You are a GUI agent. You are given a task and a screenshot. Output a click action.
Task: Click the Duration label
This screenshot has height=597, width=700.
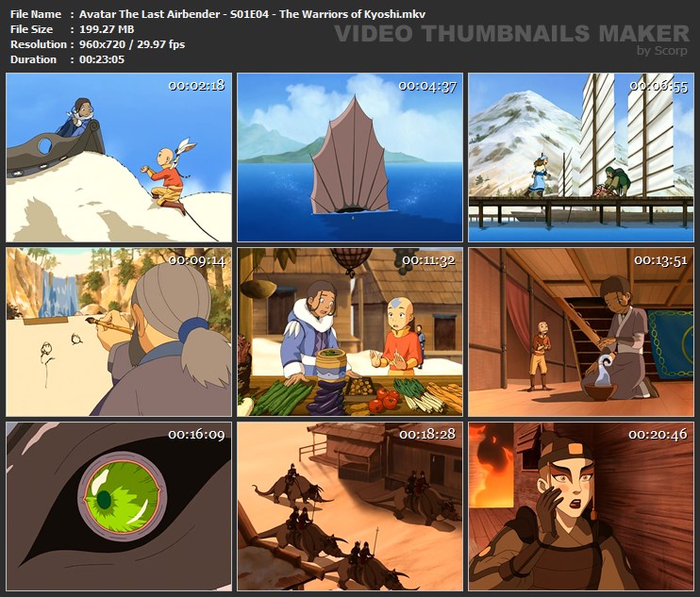pyautogui.click(x=33, y=59)
